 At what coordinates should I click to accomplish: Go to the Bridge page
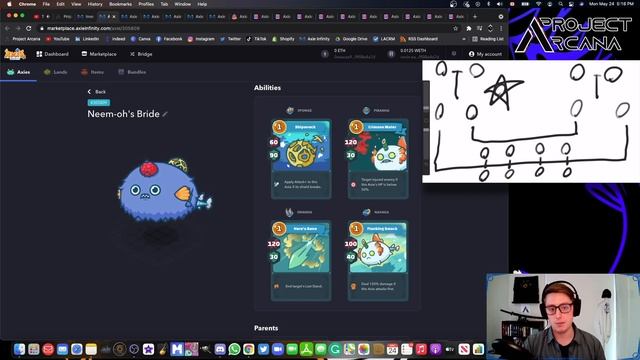pos(141,54)
